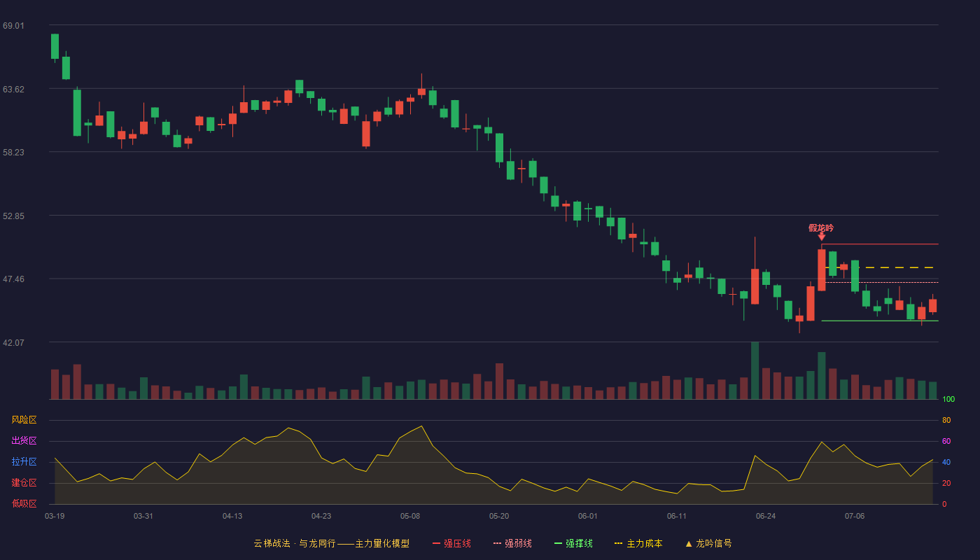980x560 pixels.
Task: Click the 06-24 date label
Action: click(766, 516)
